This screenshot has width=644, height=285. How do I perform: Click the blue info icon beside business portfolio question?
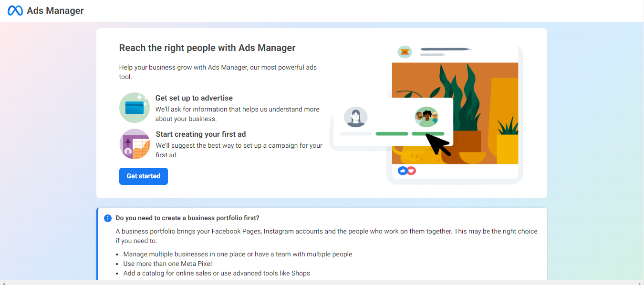108,218
